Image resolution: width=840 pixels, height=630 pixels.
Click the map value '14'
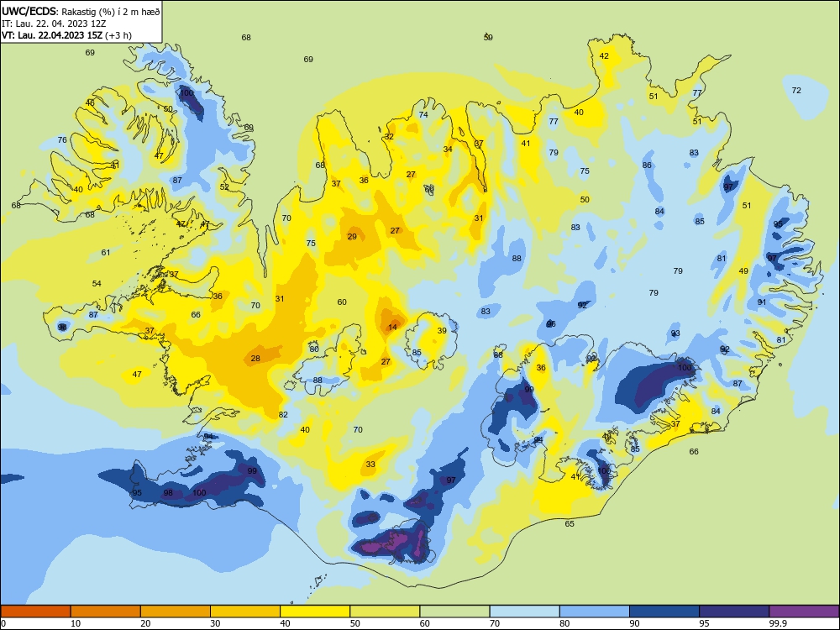pyautogui.click(x=392, y=328)
